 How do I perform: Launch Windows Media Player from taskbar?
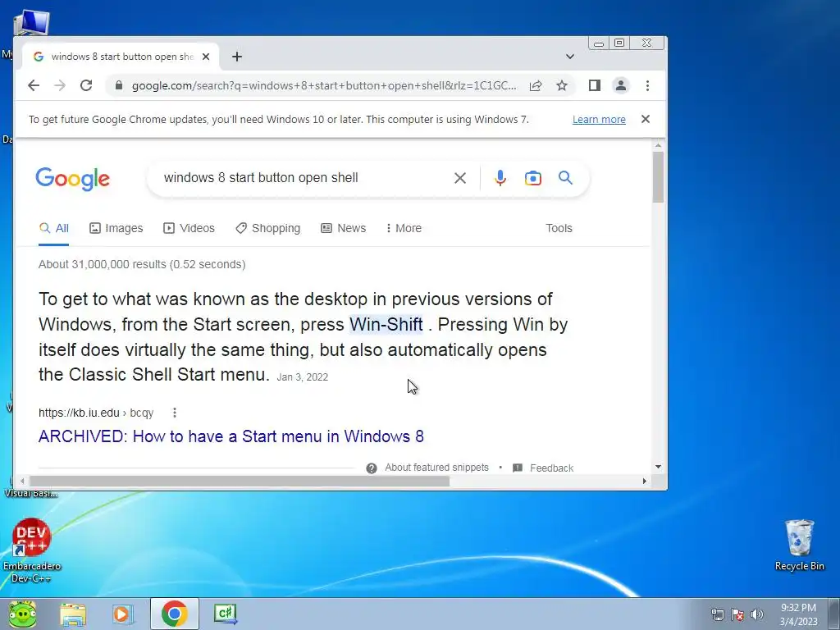point(122,614)
